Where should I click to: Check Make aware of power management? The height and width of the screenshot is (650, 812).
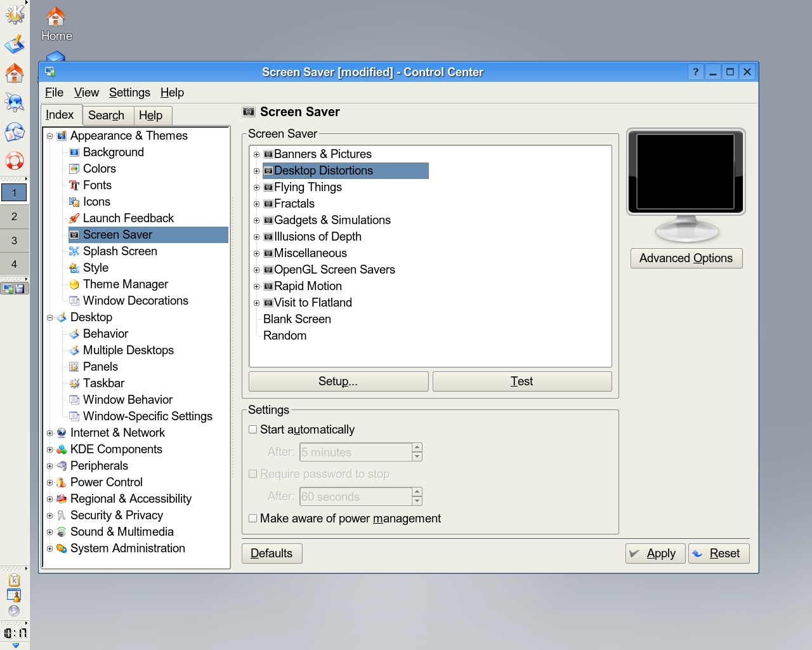point(253,519)
